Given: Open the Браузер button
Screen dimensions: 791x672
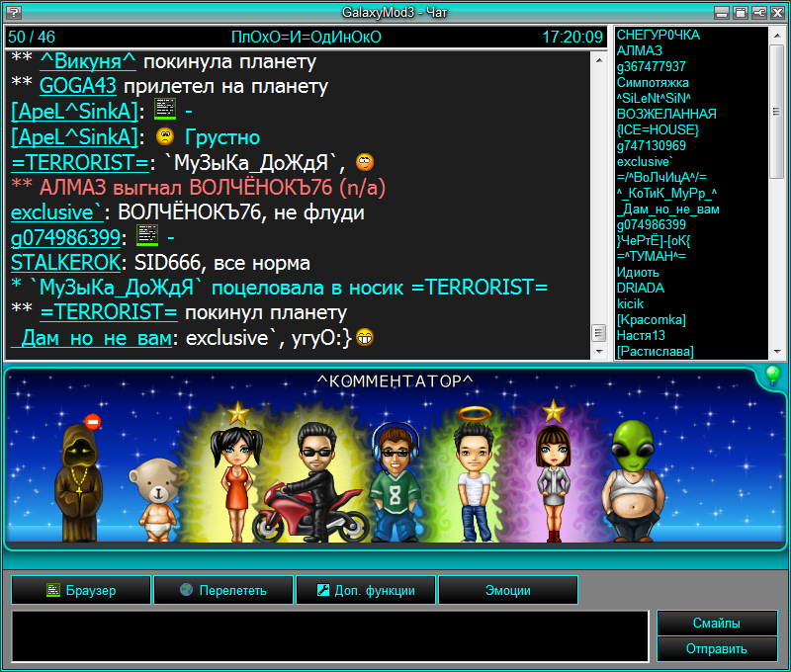Looking at the screenshot, I should tap(81, 590).
